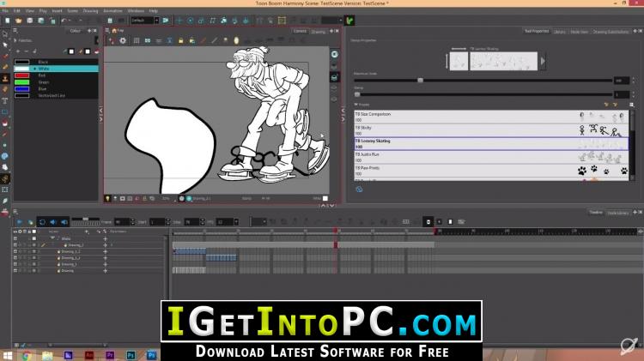This screenshot has width=644, height=361.
Task: Click the Undo arrow in top toolbar
Action: pyautogui.click(x=64, y=21)
